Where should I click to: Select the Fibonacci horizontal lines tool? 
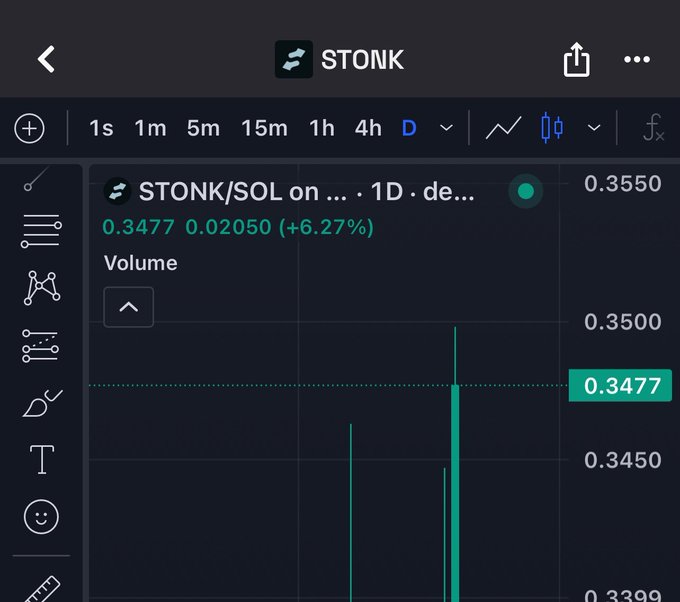(x=41, y=231)
